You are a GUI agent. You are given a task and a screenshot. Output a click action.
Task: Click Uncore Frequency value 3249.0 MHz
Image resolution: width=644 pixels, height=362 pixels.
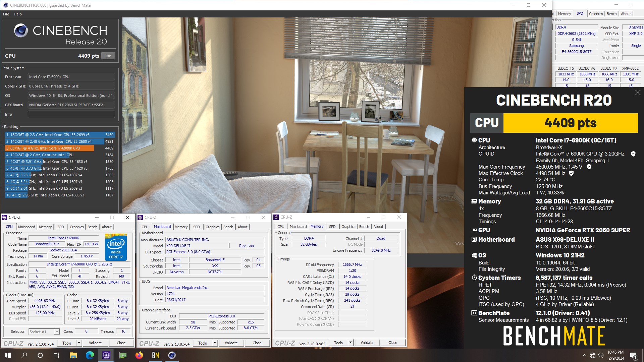pos(381,250)
